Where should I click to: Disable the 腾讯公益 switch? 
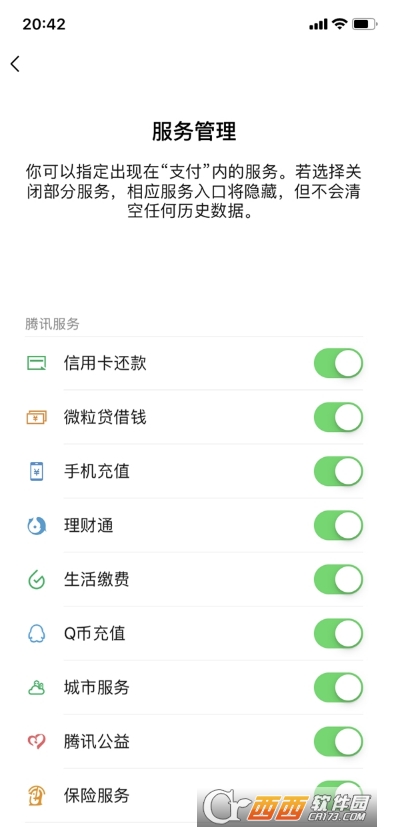[x=338, y=741]
